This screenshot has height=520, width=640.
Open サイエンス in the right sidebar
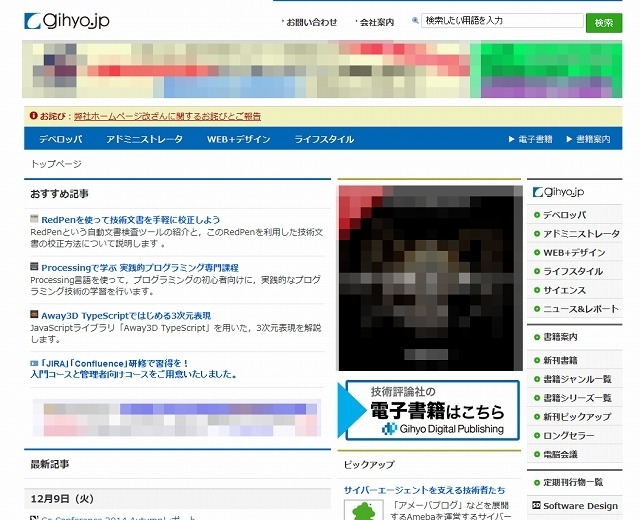pos(565,290)
